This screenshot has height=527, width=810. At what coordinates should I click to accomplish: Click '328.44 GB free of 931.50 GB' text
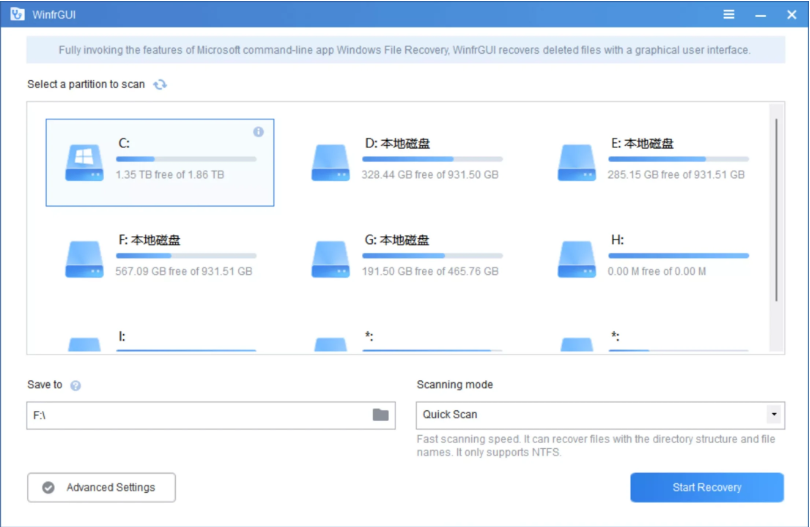430,175
